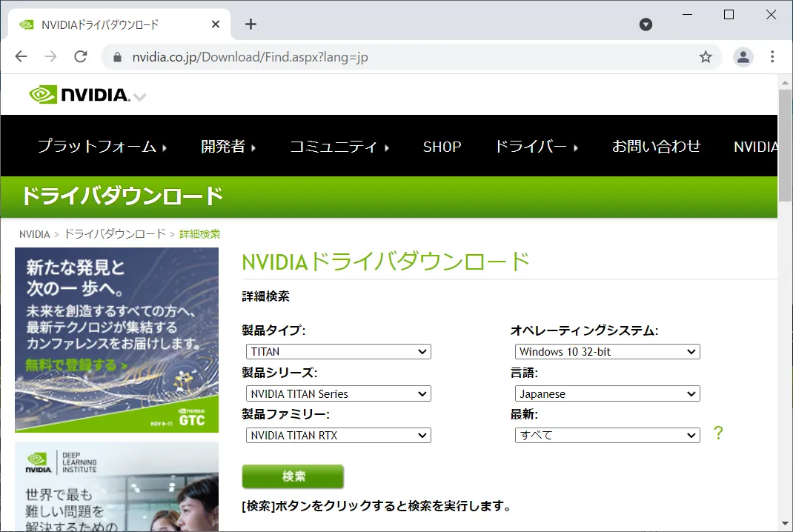Click 詳細検索 breadcrumb link
Image resolution: width=793 pixels, height=532 pixels.
click(200, 234)
